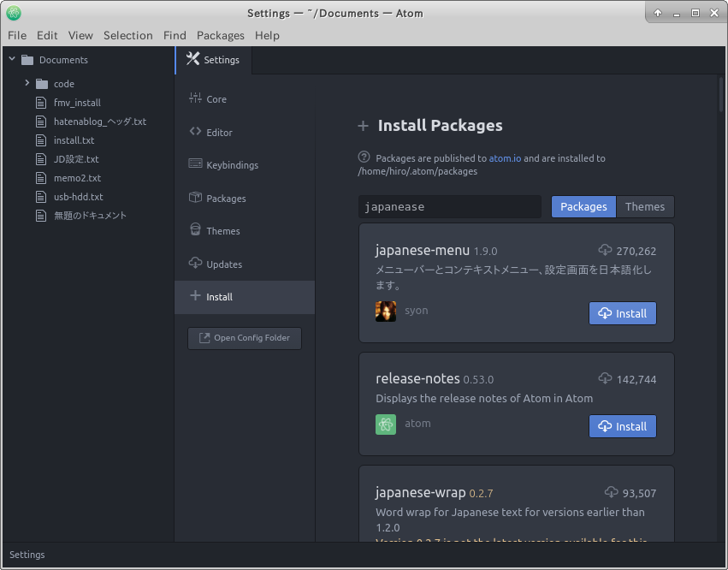Click the settings view vertical scrollbar

click(x=721, y=94)
